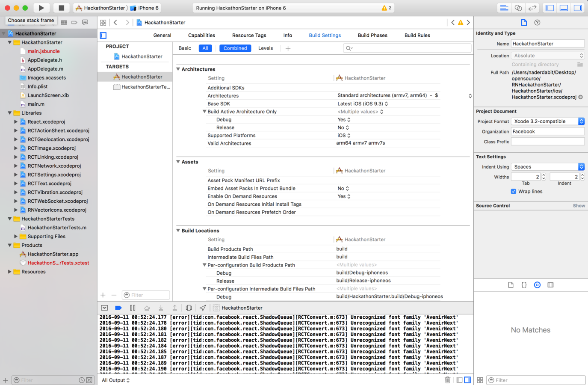Screen dimensions: 588x385
Task: Collapse the Assets section
Action: point(178,162)
